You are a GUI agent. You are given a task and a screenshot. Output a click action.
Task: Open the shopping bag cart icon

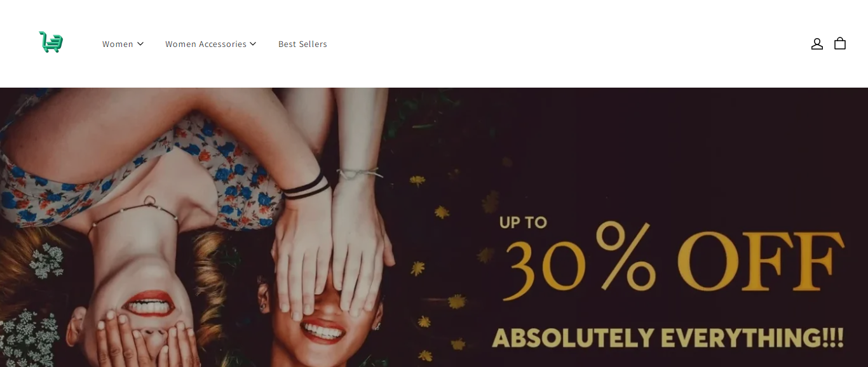click(x=840, y=43)
